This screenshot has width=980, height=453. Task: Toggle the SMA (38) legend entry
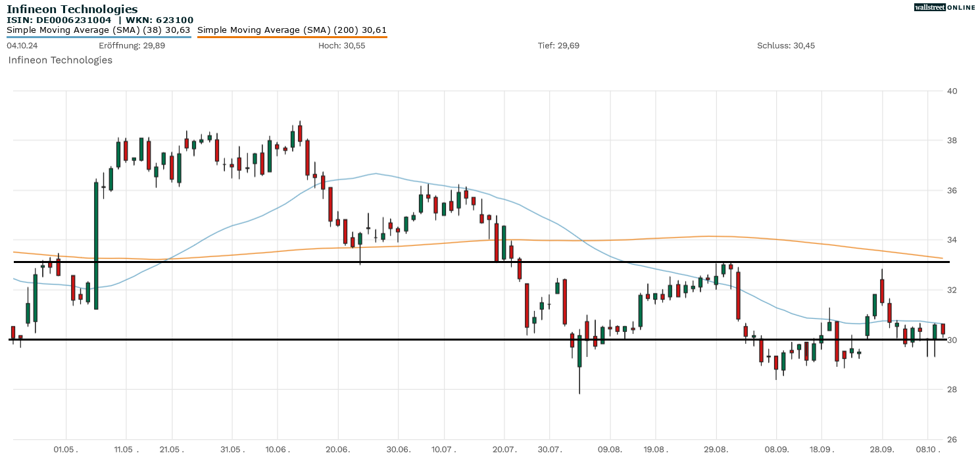click(99, 30)
